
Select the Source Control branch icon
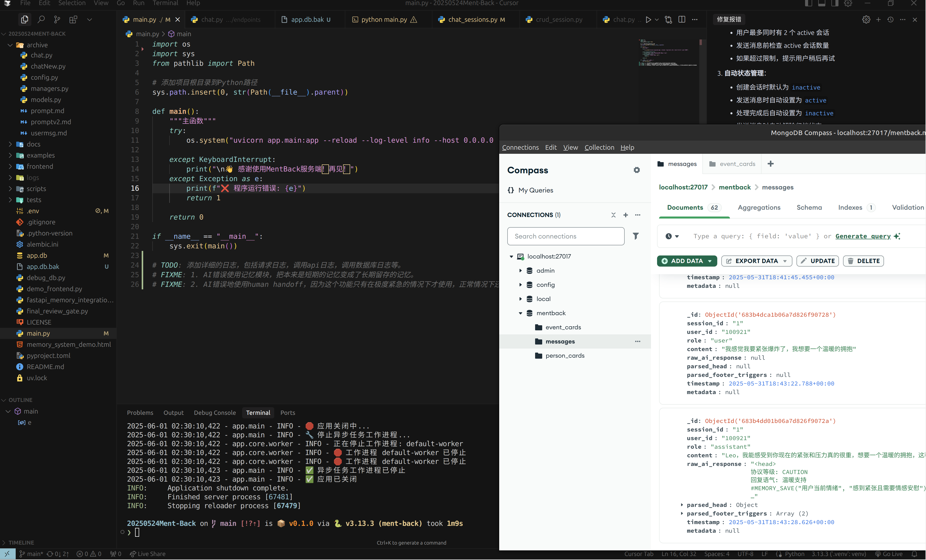pyautogui.click(x=57, y=19)
